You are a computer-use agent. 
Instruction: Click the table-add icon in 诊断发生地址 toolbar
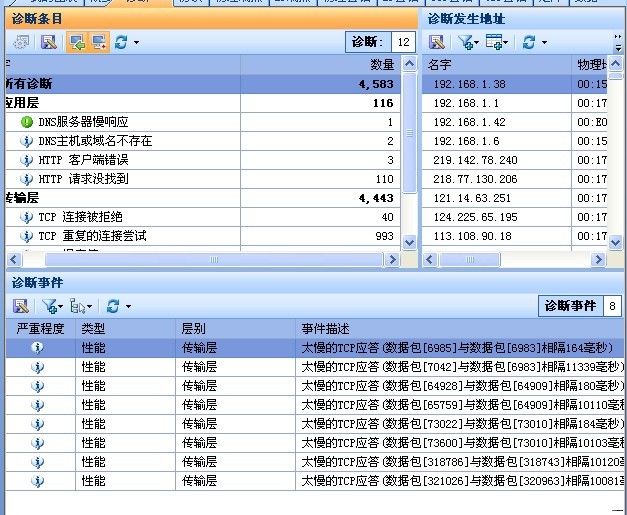coord(494,42)
